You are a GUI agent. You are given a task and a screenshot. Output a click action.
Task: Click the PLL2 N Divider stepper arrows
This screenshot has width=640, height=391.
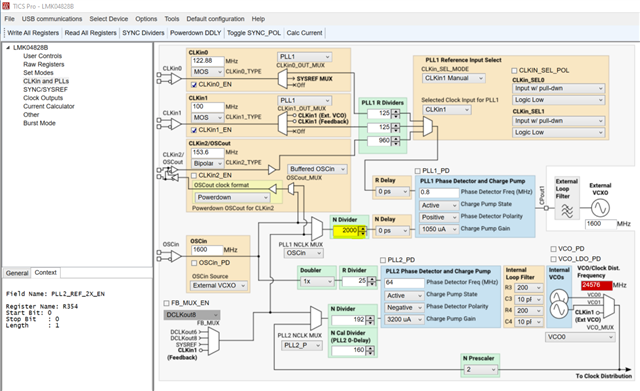coord(370,320)
